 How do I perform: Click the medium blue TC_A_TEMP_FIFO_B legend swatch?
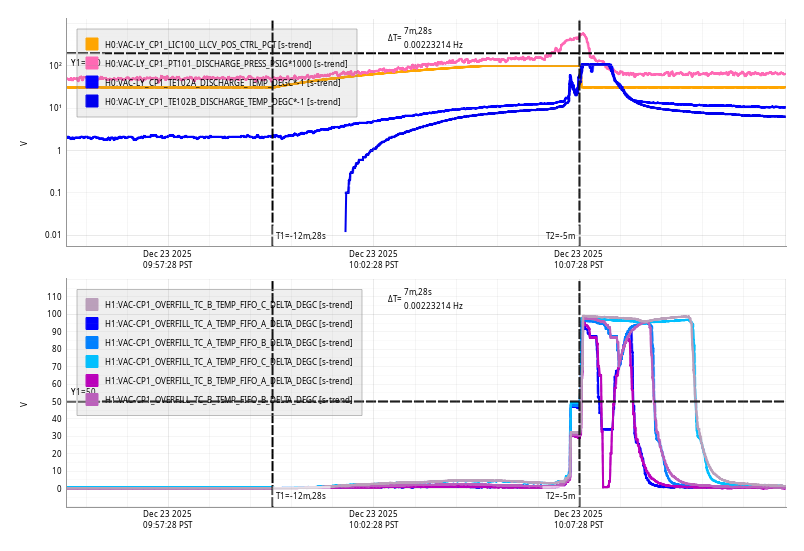coord(92,342)
